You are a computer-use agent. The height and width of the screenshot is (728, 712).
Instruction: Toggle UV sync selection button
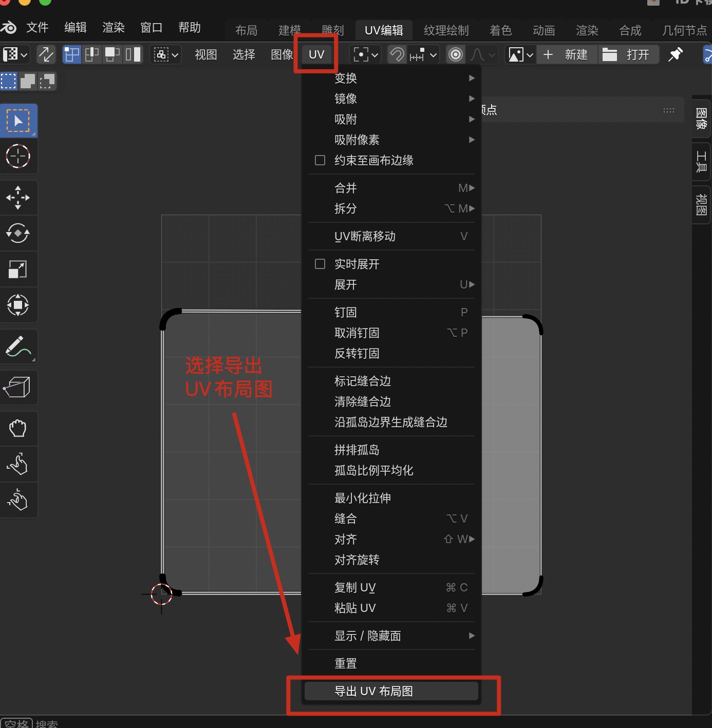pos(46,54)
